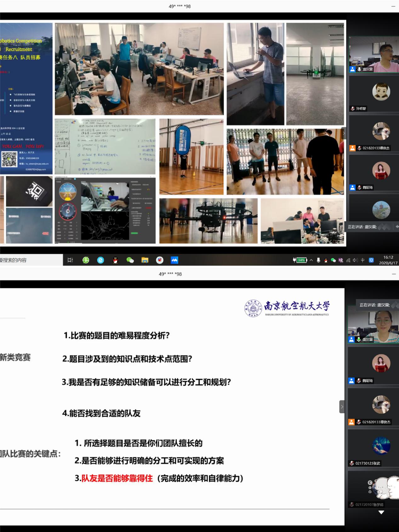Open the blue e browser icon
The width and height of the screenshot is (399, 532).
[x=100, y=260]
